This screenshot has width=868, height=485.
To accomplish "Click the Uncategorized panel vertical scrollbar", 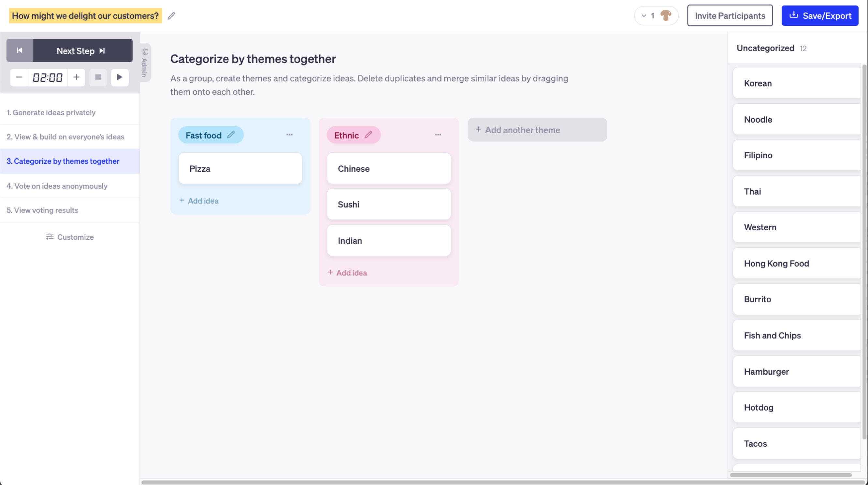I will coord(864,251).
